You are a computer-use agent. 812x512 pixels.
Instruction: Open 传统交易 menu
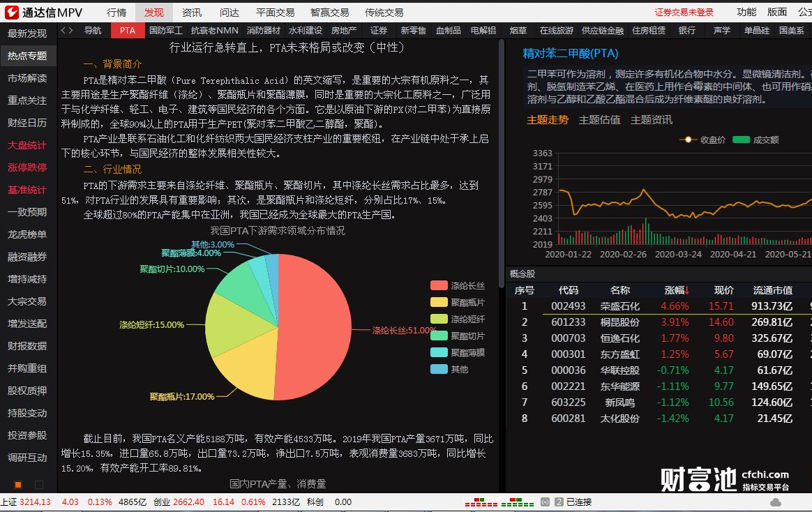coord(384,13)
